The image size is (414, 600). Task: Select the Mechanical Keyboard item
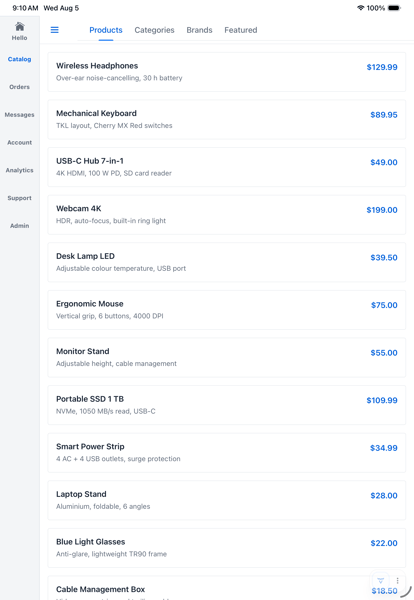(x=227, y=119)
